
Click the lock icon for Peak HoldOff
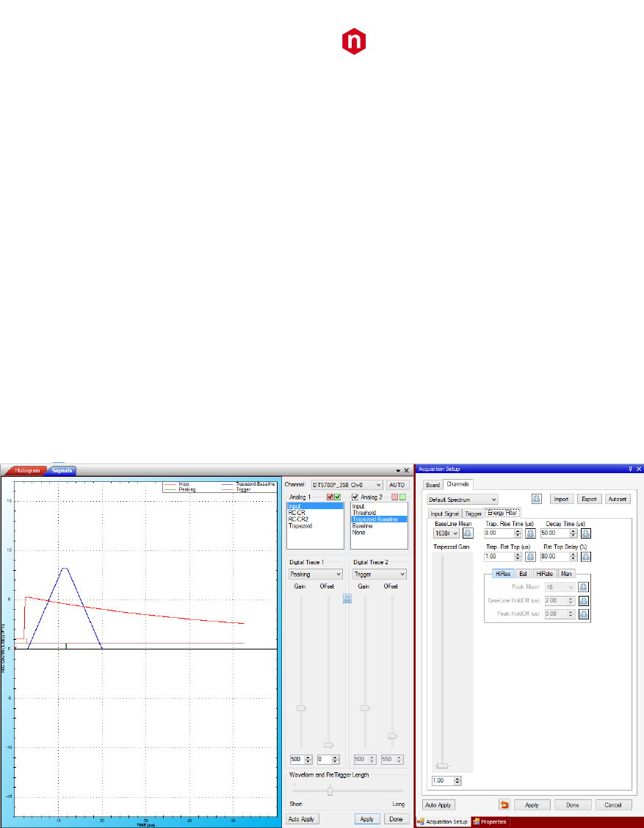(x=583, y=614)
